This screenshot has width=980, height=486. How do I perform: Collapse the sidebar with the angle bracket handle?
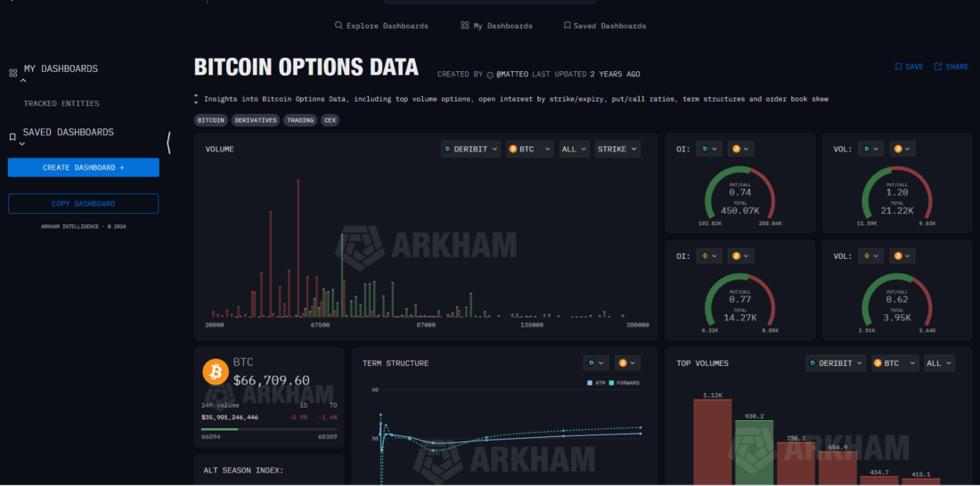click(x=168, y=143)
